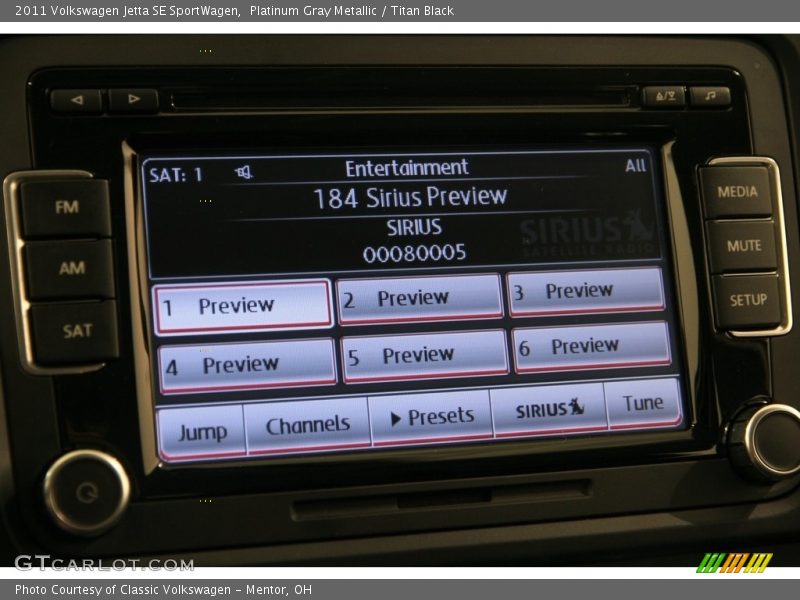Tap Jump on the touchscreen

(205, 429)
